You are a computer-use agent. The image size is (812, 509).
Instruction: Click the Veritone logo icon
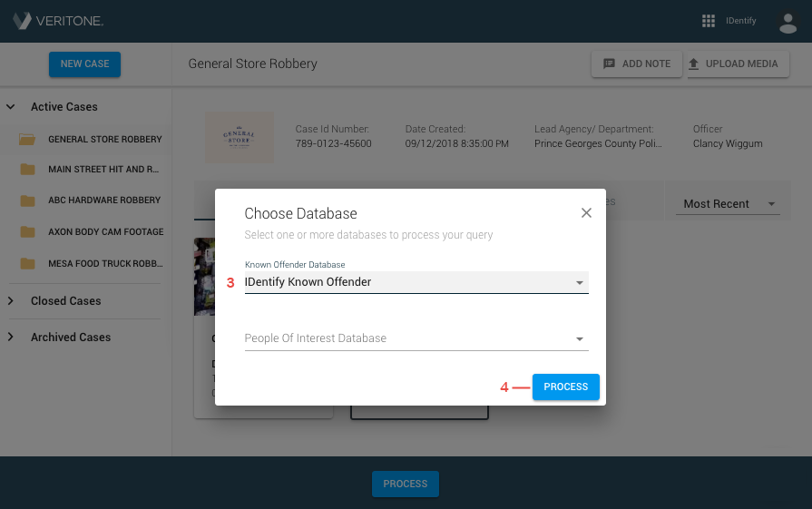pyautogui.click(x=23, y=21)
